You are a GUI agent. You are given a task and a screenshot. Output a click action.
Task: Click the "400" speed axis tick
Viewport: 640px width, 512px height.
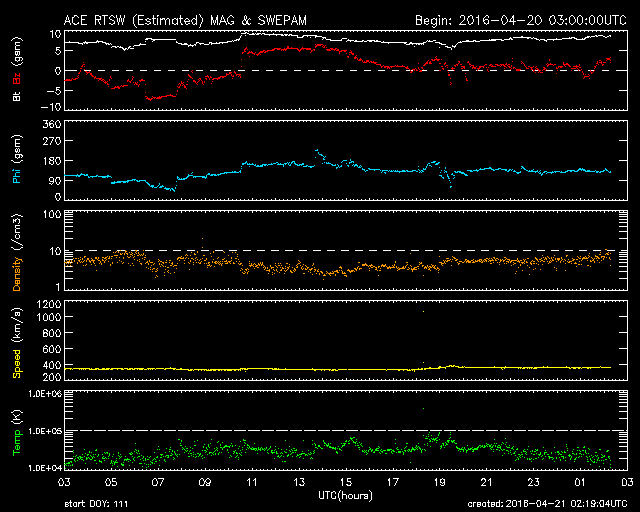[52, 365]
